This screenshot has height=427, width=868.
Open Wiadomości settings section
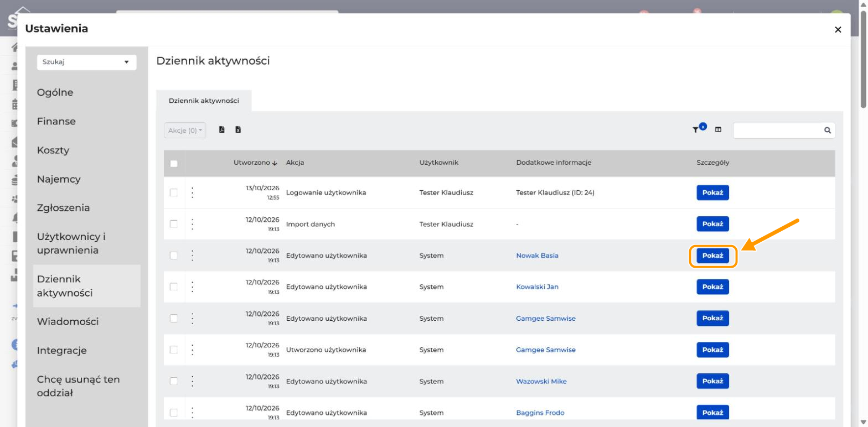tap(68, 321)
